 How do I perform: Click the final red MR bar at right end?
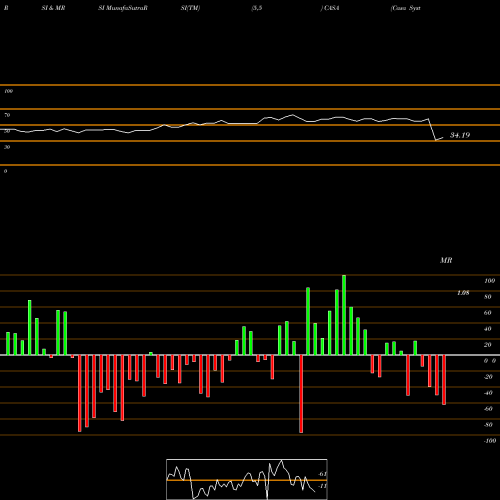pyautogui.click(x=444, y=380)
